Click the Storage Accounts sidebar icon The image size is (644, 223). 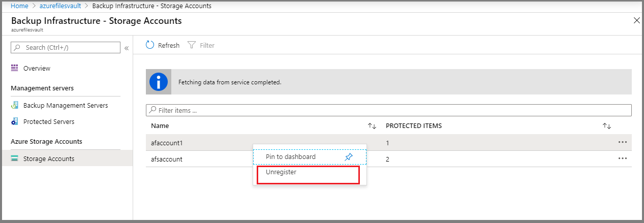coord(15,159)
